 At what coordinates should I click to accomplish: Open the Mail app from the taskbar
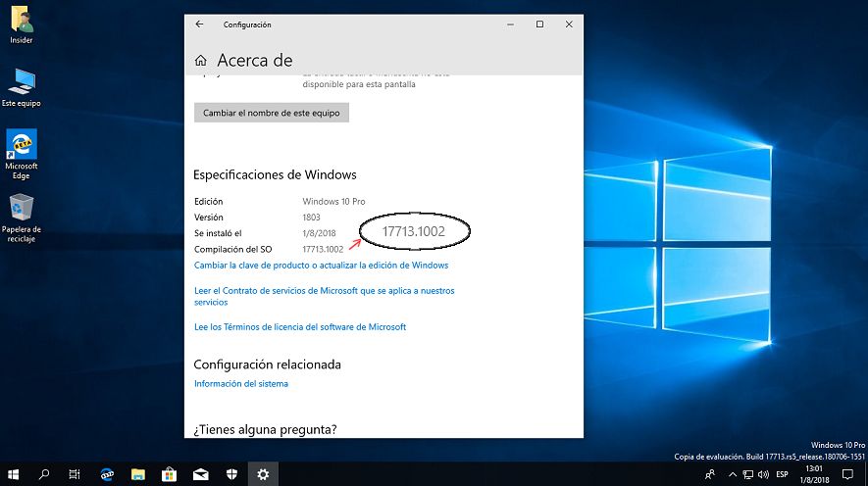[200, 474]
